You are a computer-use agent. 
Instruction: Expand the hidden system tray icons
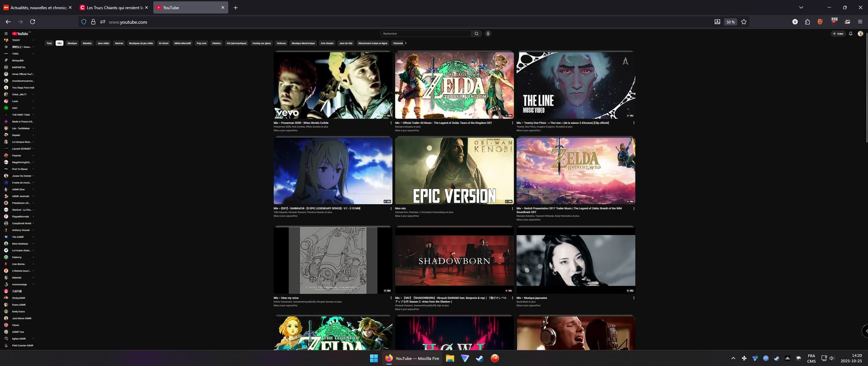pos(733,358)
